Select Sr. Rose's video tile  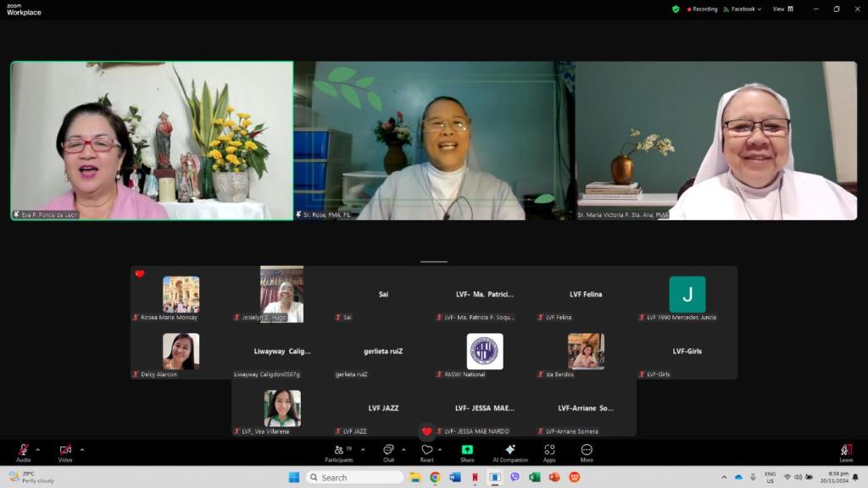(x=433, y=140)
